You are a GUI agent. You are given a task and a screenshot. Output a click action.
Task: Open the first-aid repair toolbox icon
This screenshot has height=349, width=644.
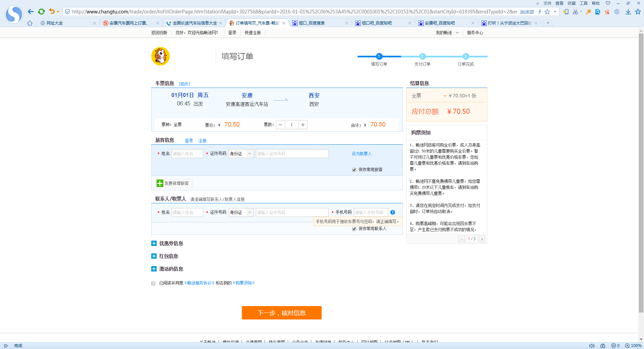(603, 346)
